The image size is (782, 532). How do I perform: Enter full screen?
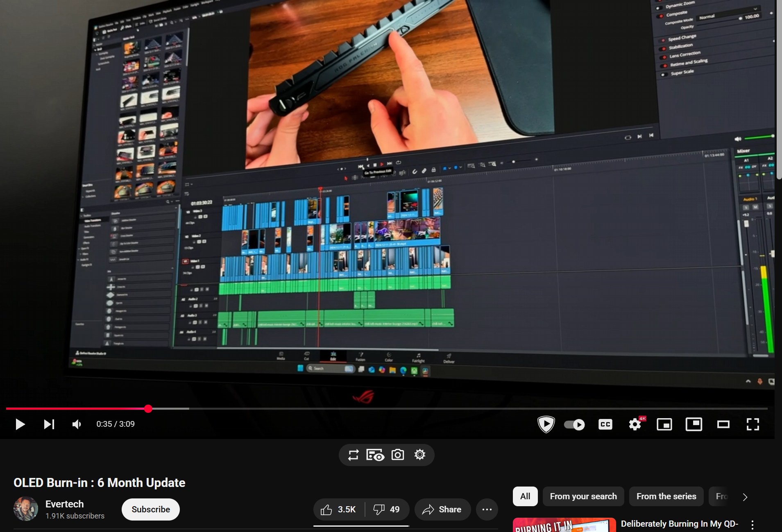pos(753,424)
